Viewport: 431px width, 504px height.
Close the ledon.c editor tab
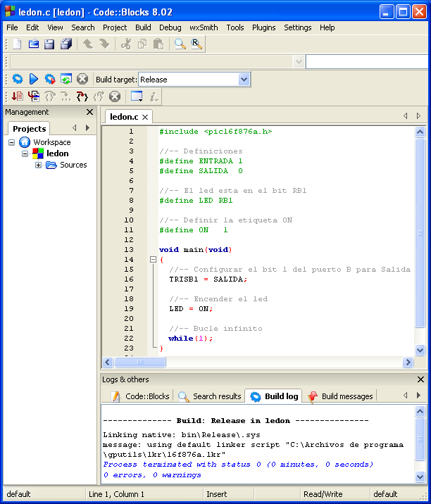click(x=145, y=117)
